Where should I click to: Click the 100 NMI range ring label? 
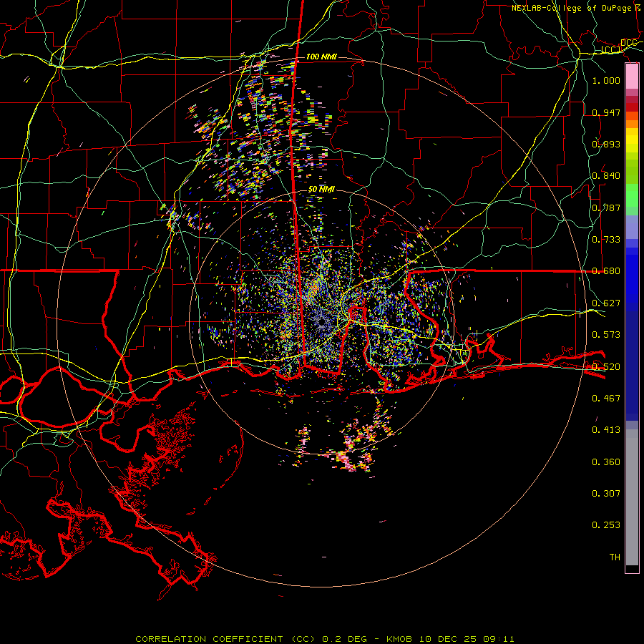tap(321, 57)
